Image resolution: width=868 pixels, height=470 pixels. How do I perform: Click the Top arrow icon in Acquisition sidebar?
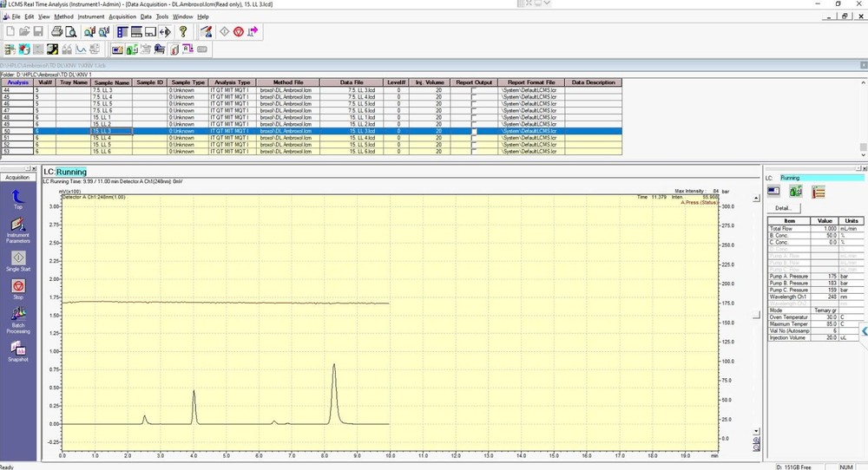point(17,198)
